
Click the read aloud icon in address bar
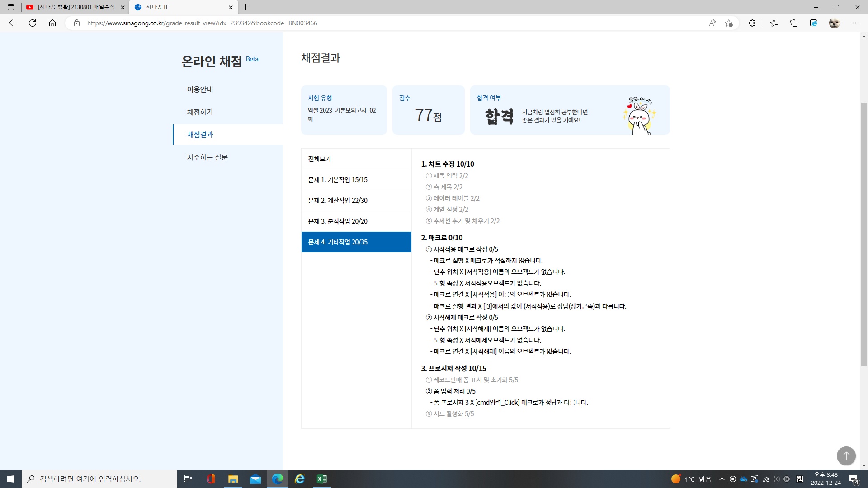coord(712,23)
